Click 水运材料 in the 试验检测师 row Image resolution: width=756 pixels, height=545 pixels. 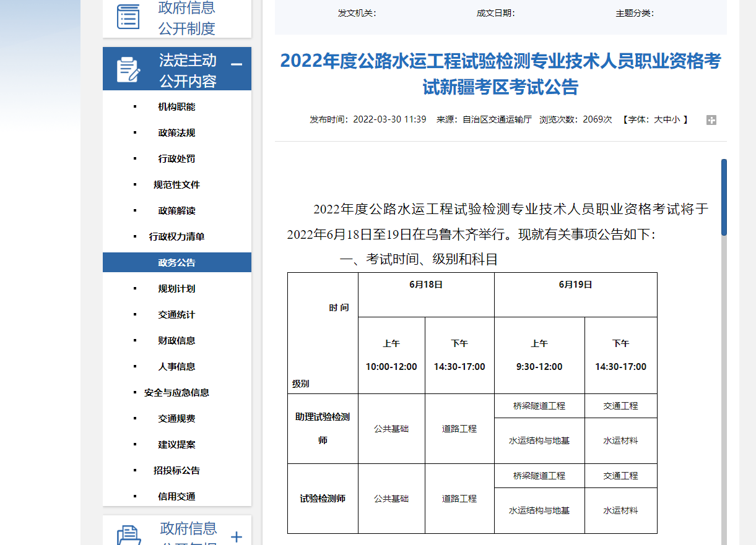coord(620,510)
